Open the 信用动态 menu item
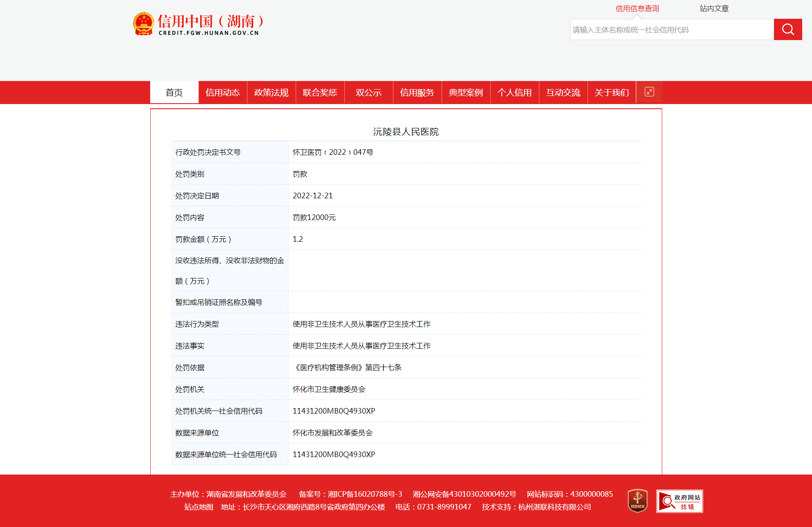 [223, 93]
